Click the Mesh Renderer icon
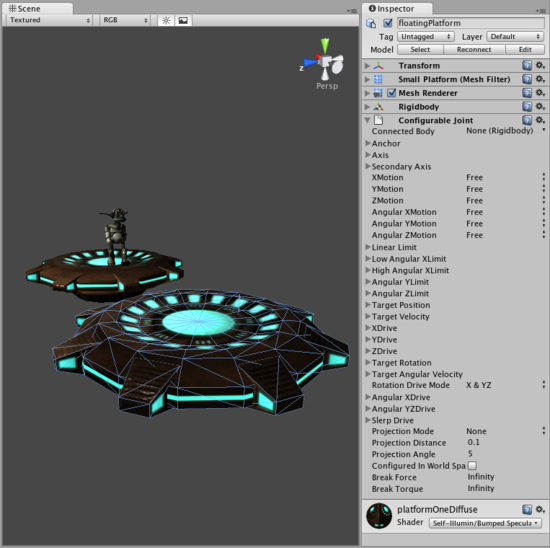 [378, 93]
